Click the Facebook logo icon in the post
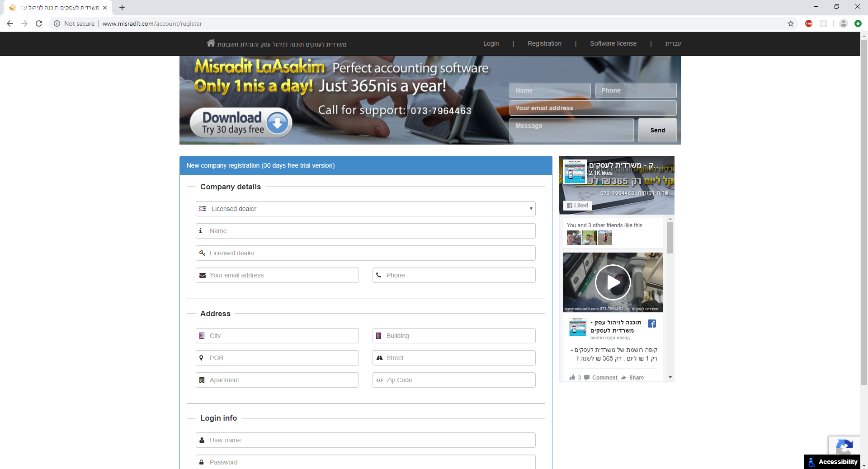 [x=652, y=324]
